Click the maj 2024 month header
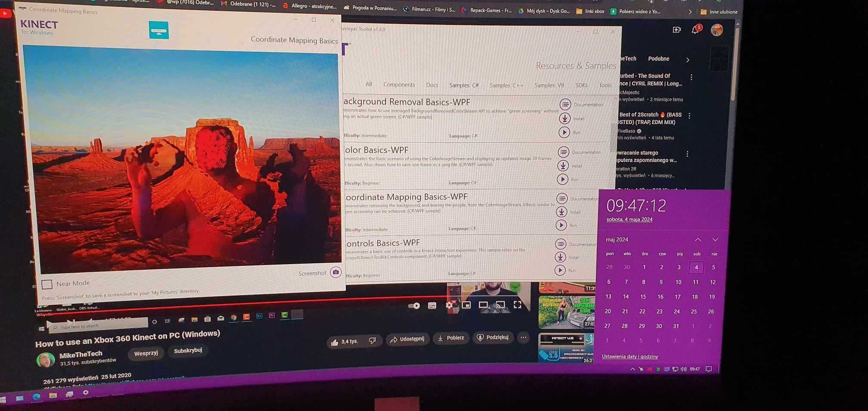Screen dimensions: 868x411 click(x=617, y=240)
